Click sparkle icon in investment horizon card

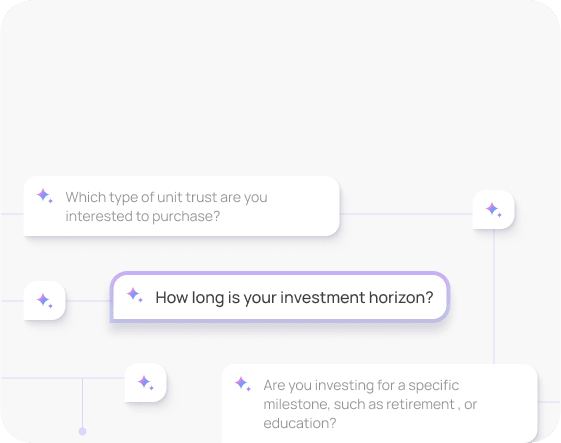135,295
